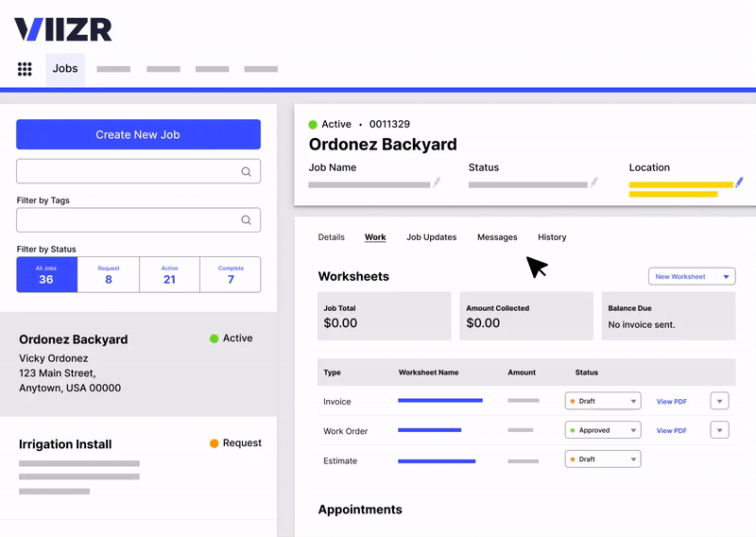This screenshot has width=756, height=537.
Task: Switch to the Messages tab
Action: coord(497,237)
